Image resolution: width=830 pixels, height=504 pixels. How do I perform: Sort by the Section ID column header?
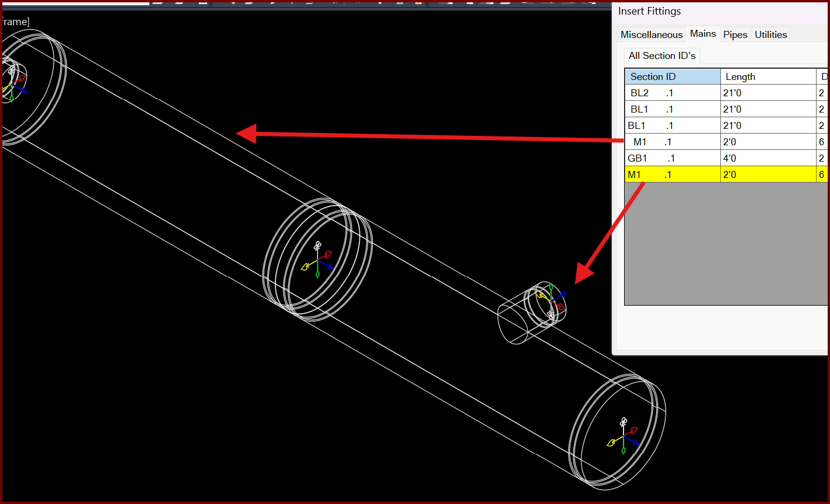pyautogui.click(x=672, y=77)
